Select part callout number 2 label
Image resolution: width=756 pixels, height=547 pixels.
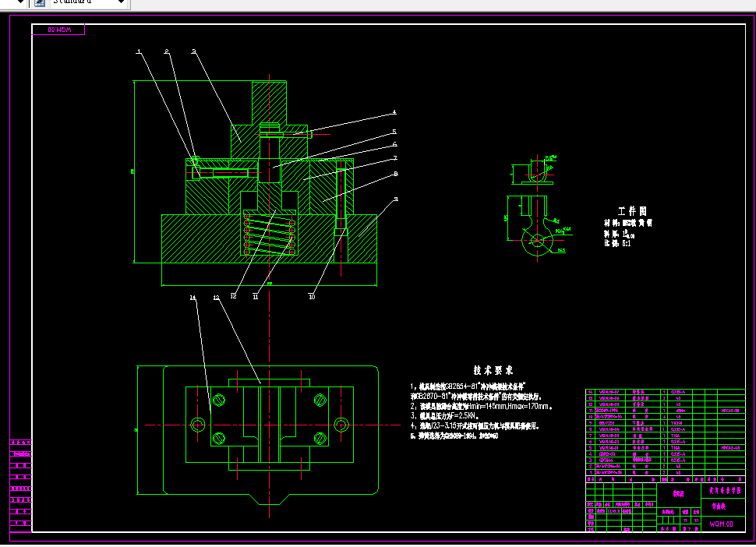167,51
